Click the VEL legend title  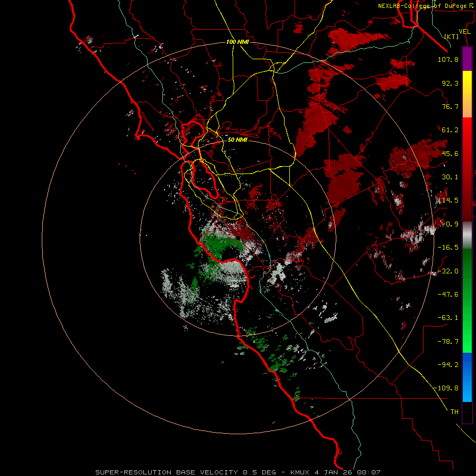(x=464, y=32)
